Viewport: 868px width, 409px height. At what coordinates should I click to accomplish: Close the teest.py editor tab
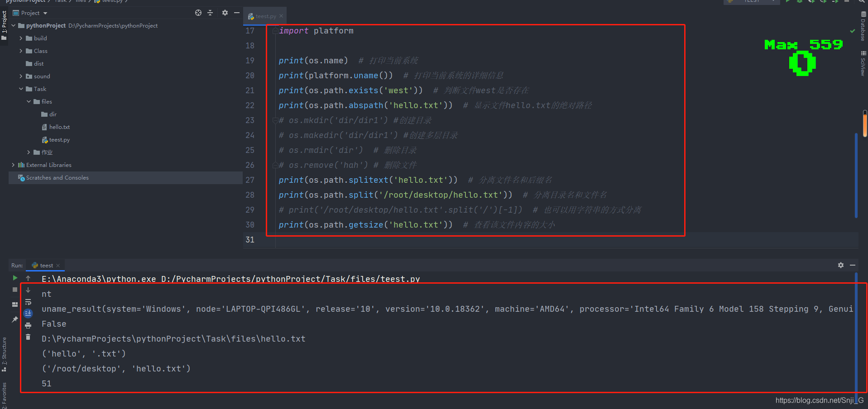281,16
